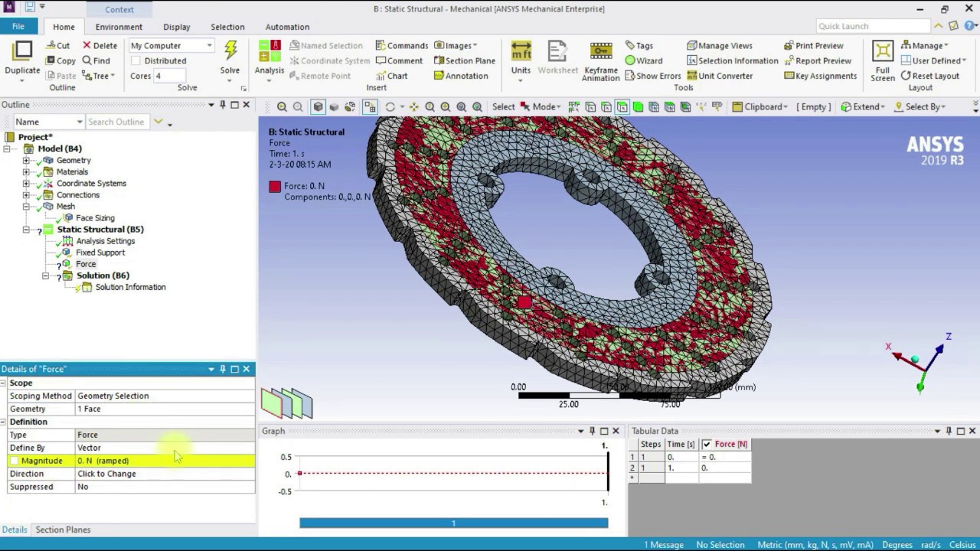
Task: Select the Force item in outline
Action: pos(86,264)
